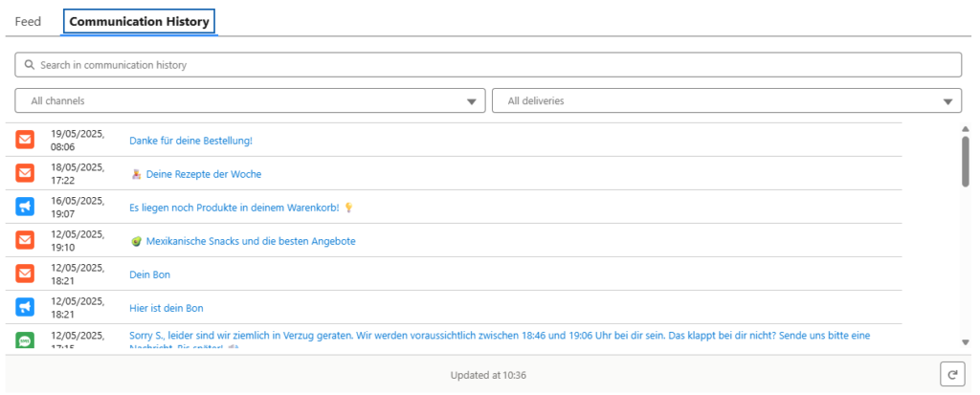
Task: Click email icon next to Dein Bon
Action: (x=25, y=274)
